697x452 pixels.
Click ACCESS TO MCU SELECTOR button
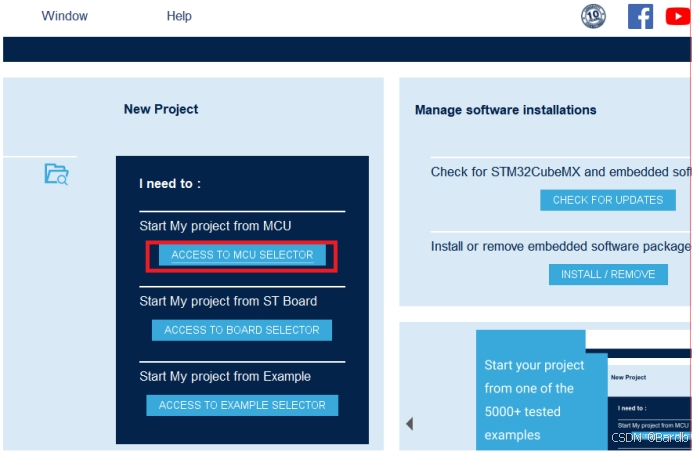242,255
